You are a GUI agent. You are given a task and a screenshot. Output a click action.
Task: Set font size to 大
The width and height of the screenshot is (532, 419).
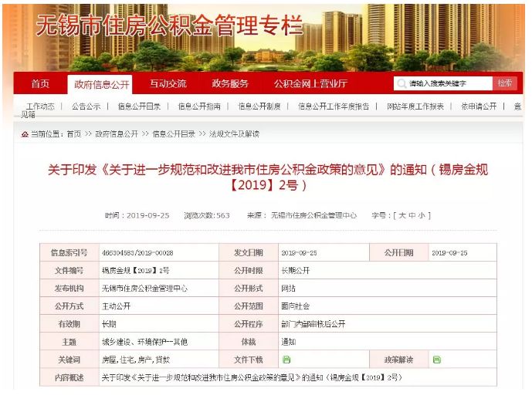click(402, 215)
